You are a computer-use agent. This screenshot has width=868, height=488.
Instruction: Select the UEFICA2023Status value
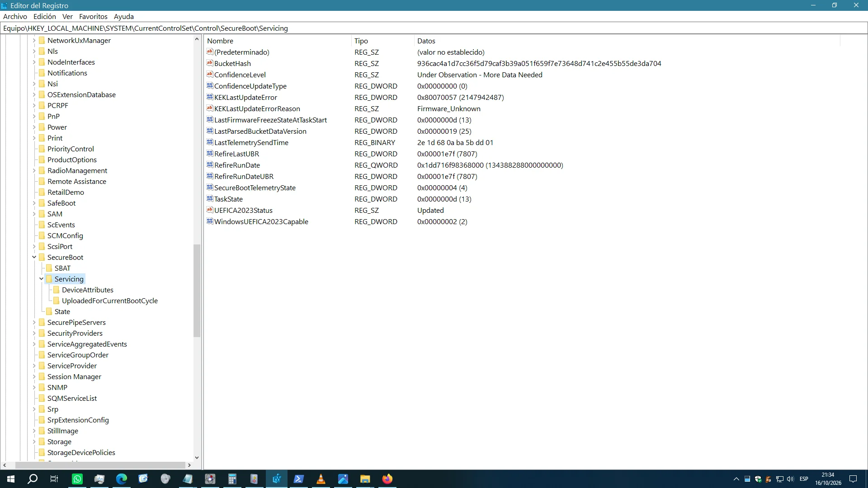tap(243, 210)
